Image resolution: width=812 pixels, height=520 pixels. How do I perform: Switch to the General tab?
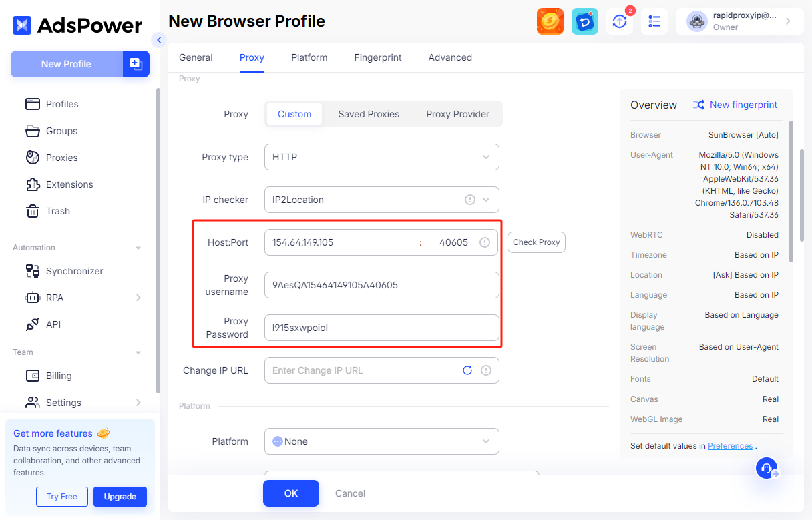point(196,57)
